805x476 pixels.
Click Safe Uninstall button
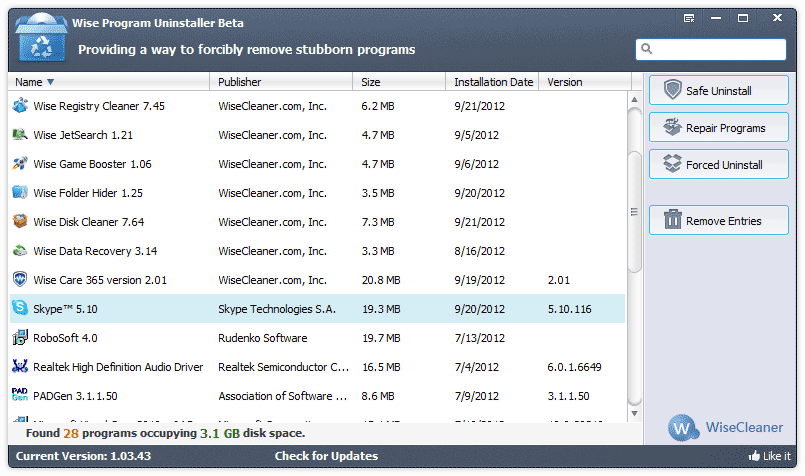[719, 90]
